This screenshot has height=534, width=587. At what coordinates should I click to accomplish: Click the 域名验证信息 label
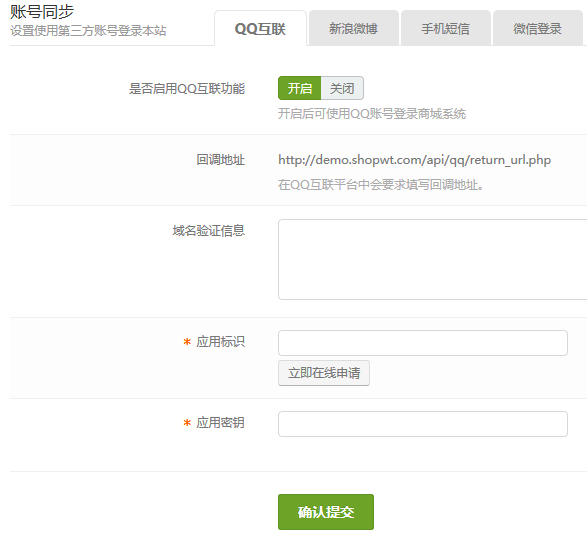[209, 231]
